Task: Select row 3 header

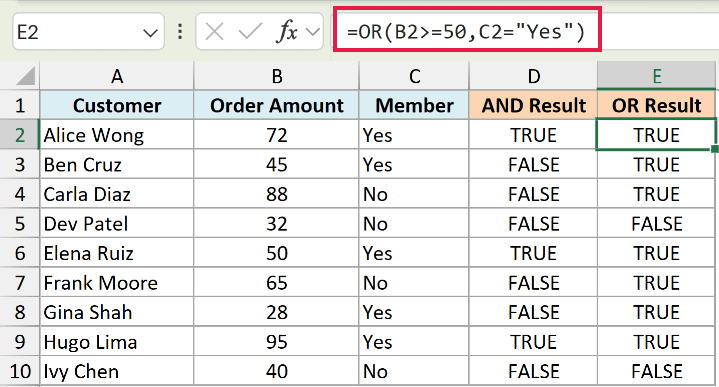Action: pyautogui.click(x=20, y=164)
